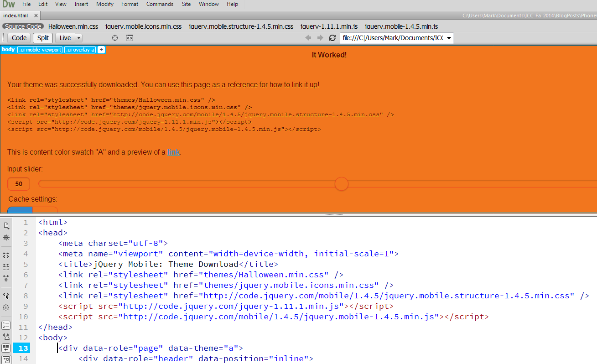Open the Help menu
The image size is (597, 364).
[232, 4]
